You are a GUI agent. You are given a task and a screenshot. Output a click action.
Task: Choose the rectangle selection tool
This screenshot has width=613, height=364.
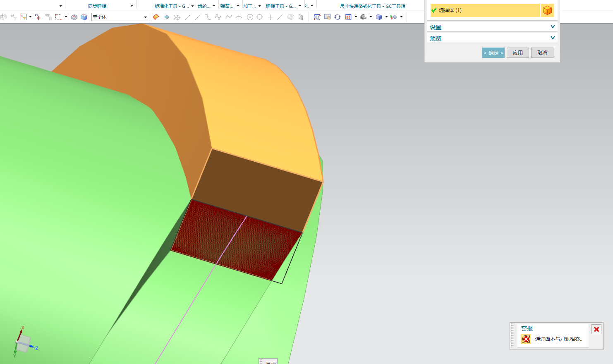pyautogui.click(x=58, y=17)
